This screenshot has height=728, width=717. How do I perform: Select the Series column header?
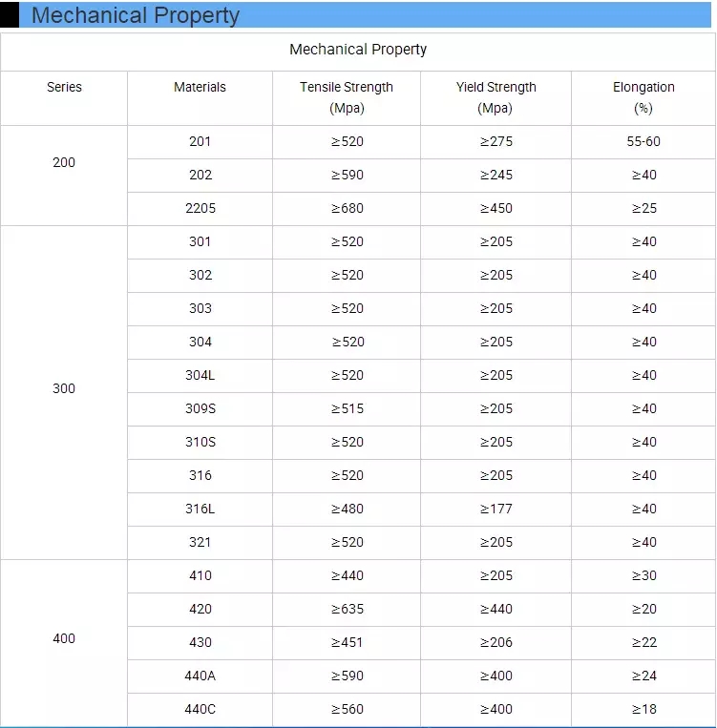click(64, 87)
